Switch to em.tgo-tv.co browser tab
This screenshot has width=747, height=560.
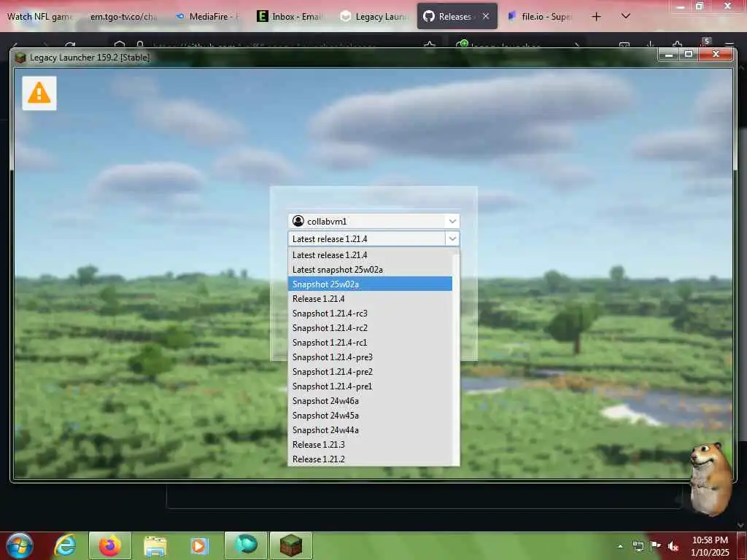pyautogui.click(x=123, y=17)
